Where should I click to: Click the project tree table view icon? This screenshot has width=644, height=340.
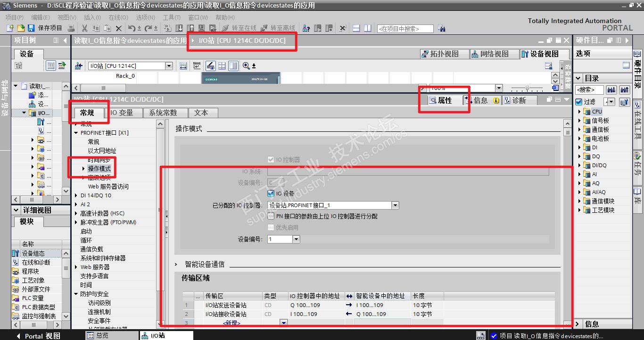click(51, 65)
